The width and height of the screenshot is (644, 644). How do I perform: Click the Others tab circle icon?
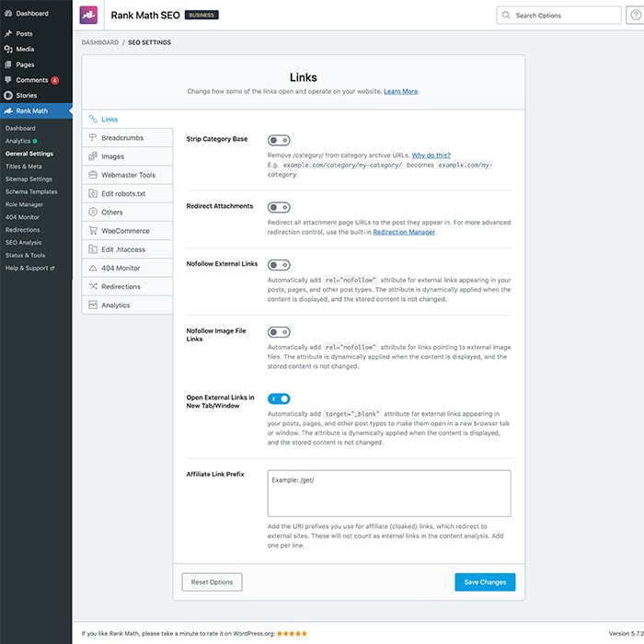coord(93,212)
